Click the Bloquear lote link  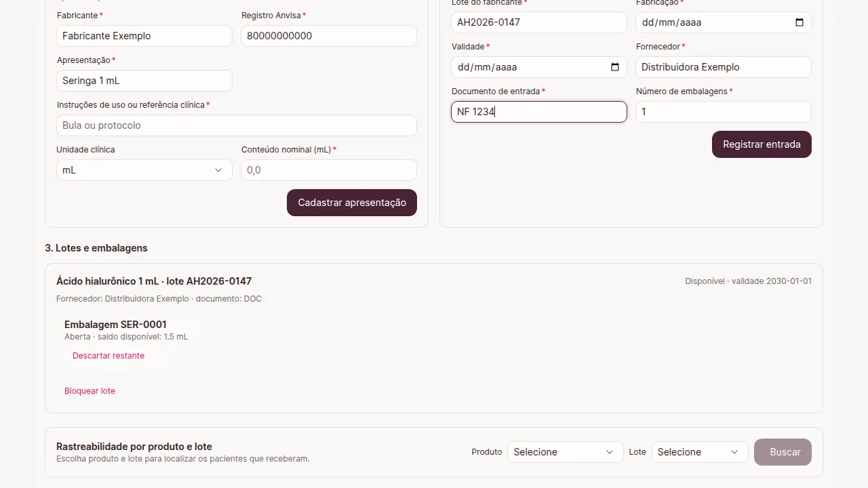pos(90,391)
